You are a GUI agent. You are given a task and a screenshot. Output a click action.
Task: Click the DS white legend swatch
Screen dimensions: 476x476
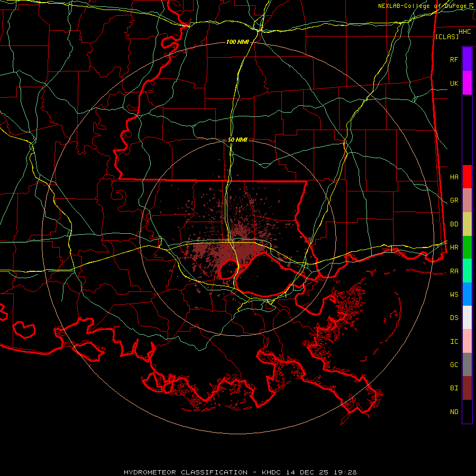pos(467,317)
